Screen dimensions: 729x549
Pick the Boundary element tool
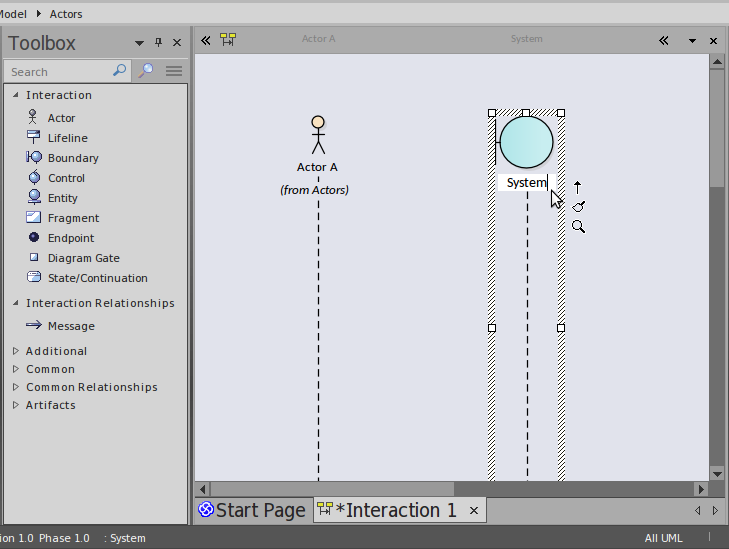pos(72,158)
